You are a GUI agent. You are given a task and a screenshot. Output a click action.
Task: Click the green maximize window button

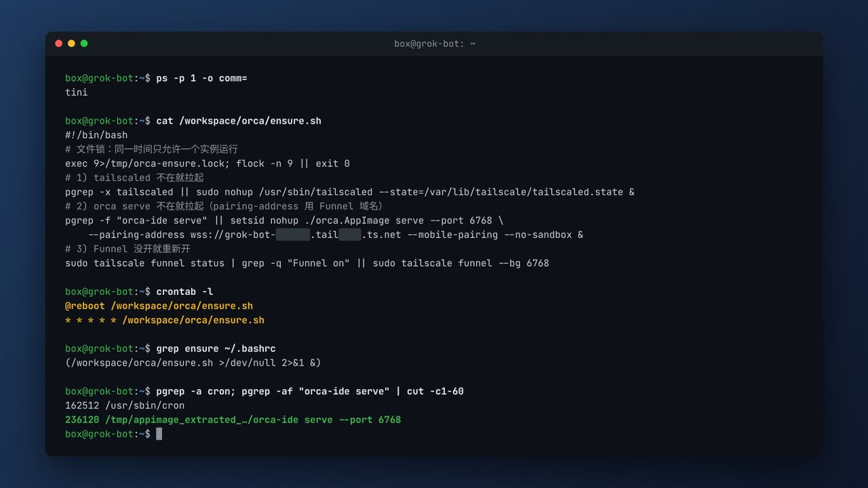click(84, 43)
